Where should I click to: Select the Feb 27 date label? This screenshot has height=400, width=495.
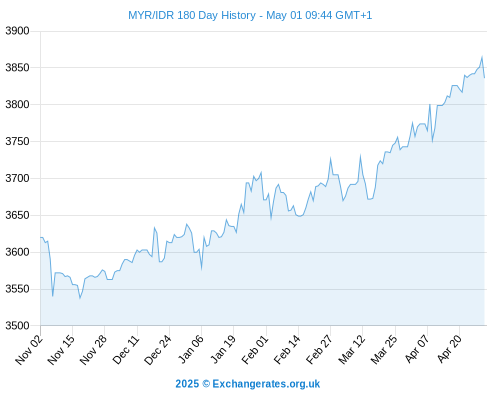(x=319, y=349)
